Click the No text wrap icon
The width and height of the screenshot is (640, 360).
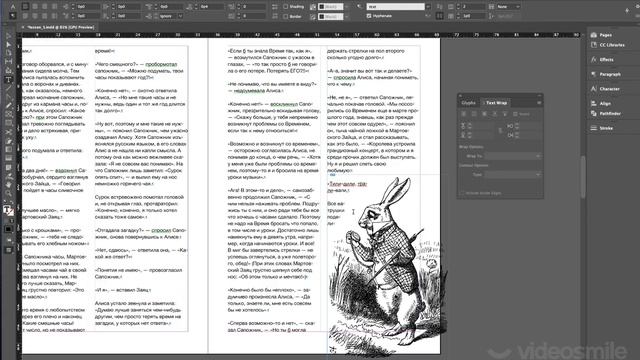pyautogui.click(x=464, y=114)
